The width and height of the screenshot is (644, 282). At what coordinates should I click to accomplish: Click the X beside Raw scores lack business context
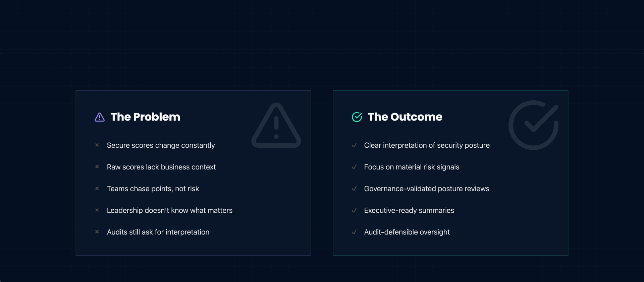click(97, 167)
